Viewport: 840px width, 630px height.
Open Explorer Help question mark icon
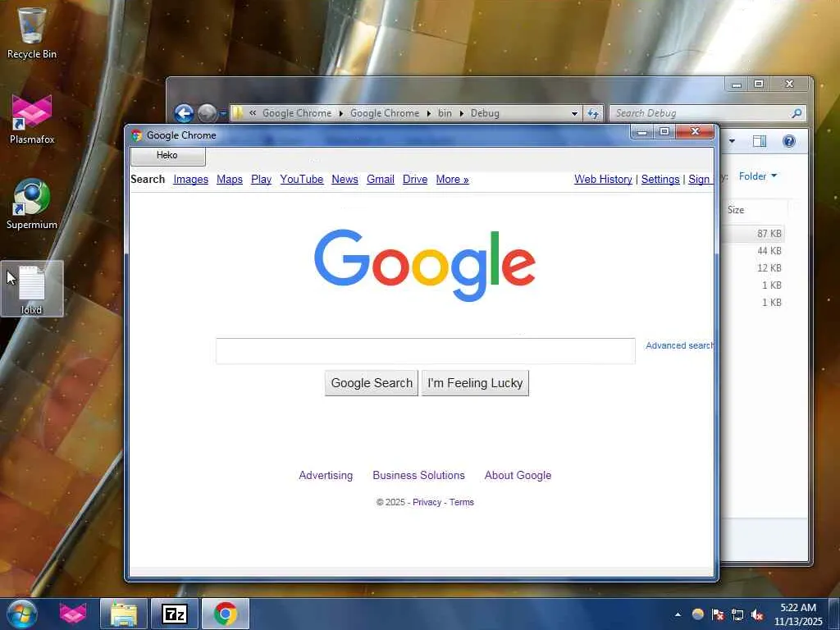pyautogui.click(x=788, y=141)
